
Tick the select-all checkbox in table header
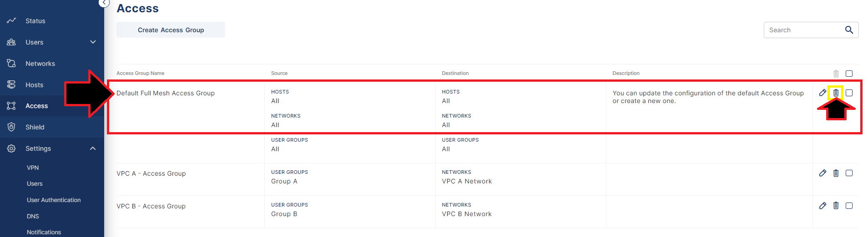[849, 74]
